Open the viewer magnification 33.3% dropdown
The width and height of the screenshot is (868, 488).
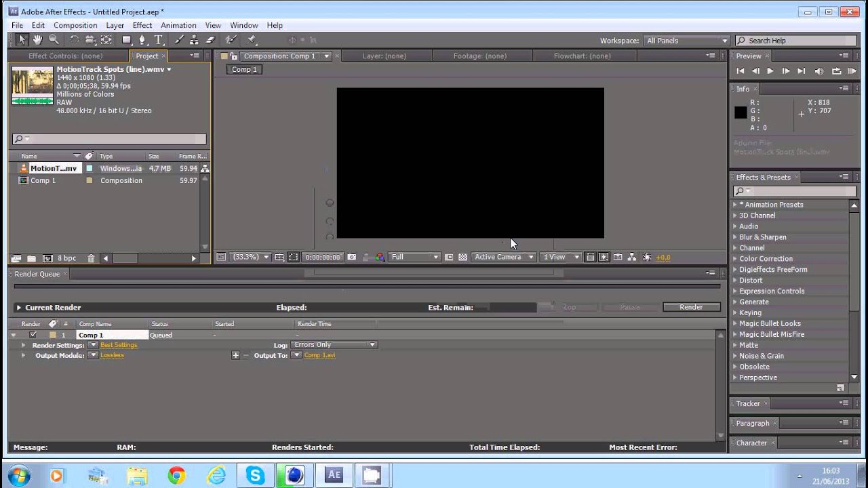point(251,258)
